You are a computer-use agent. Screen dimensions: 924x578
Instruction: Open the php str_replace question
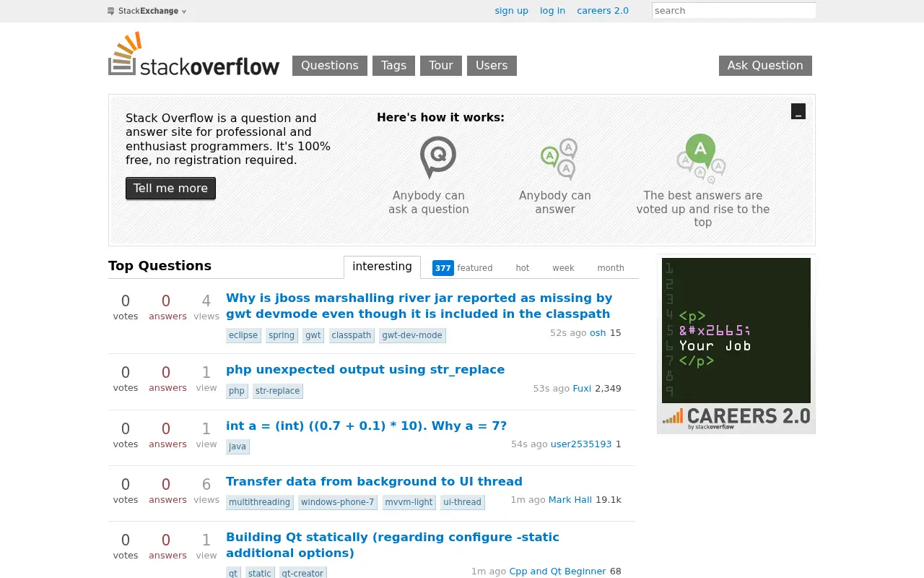pyautogui.click(x=365, y=369)
